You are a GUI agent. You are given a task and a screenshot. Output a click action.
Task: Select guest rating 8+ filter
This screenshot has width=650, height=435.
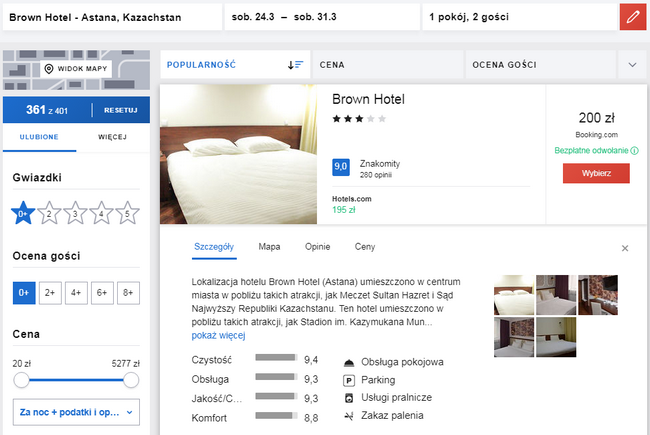pos(127,293)
